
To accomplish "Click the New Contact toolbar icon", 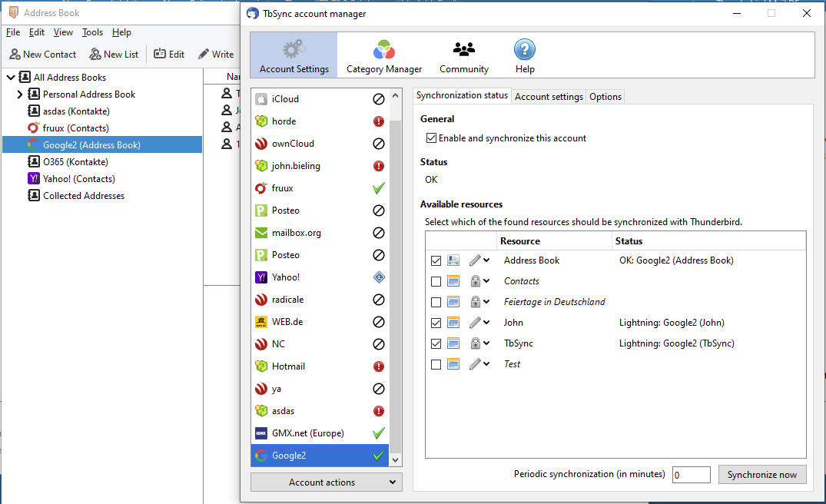I will click(15, 55).
